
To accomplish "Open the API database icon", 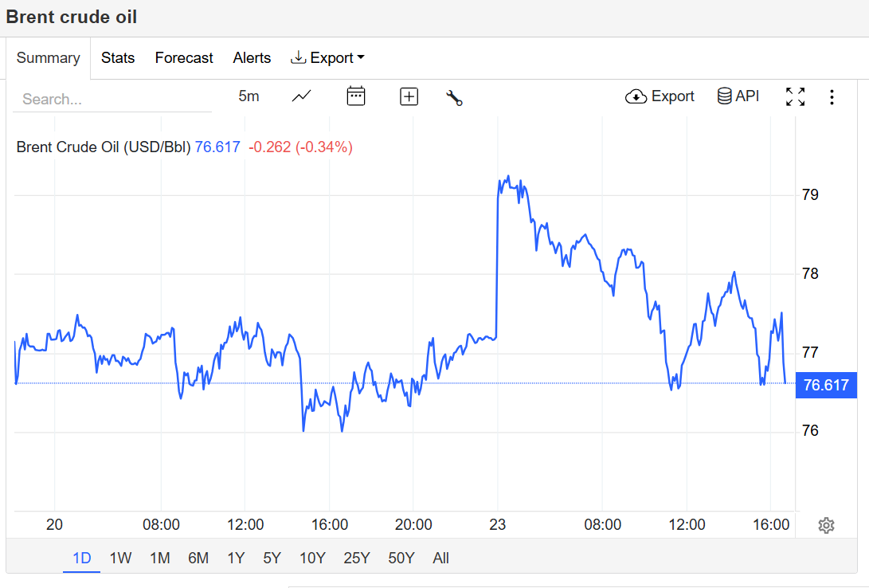I will pos(738,96).
